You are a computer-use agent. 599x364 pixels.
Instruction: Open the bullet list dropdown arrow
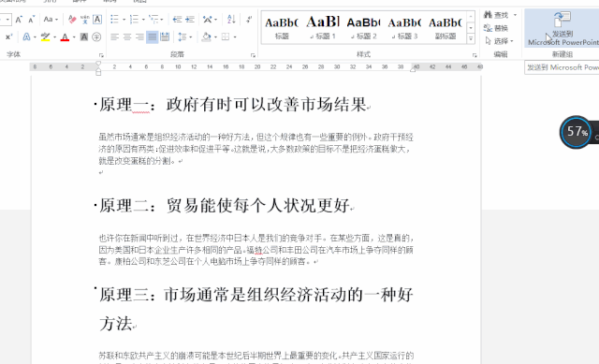[124, 19]
